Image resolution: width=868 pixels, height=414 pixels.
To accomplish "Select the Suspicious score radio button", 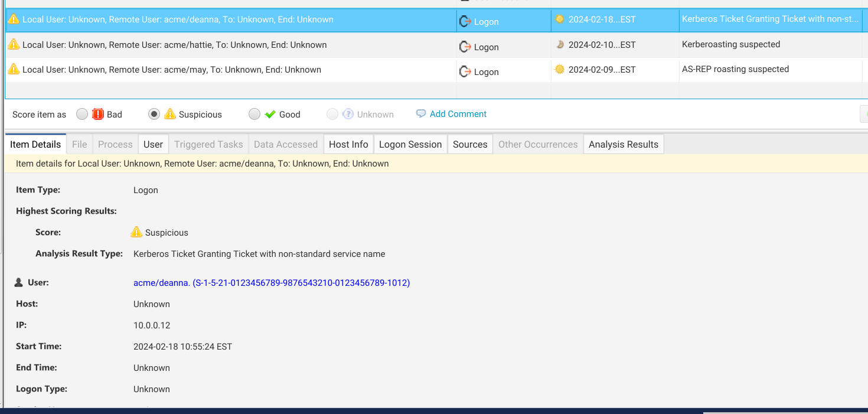I will click(154, 114).
